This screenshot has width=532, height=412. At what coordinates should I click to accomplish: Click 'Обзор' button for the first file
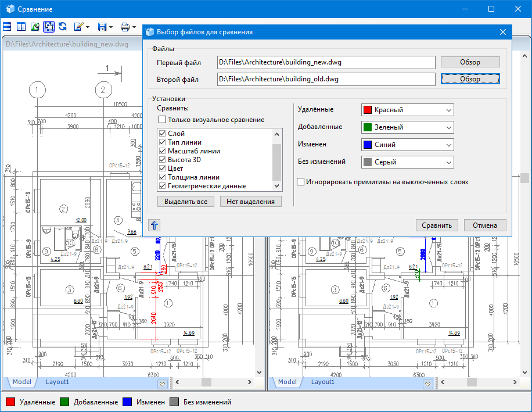click(470, 62)
